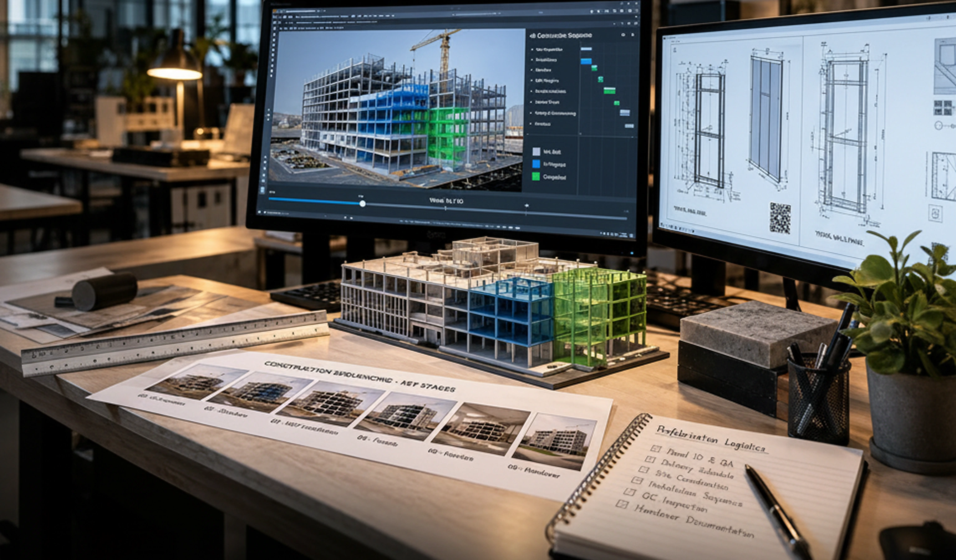This screenshot has width=956, height=560.
Task: Select the shaded isometric panel drawing
Action: (766, 119)
